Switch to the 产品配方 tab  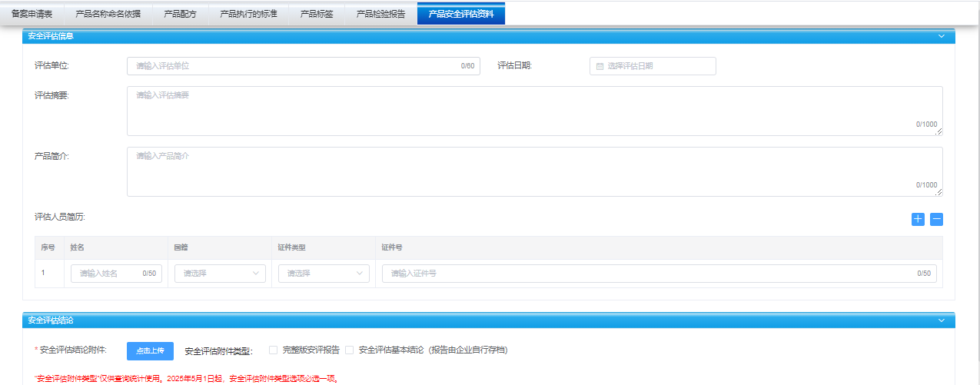pos(180,14)
